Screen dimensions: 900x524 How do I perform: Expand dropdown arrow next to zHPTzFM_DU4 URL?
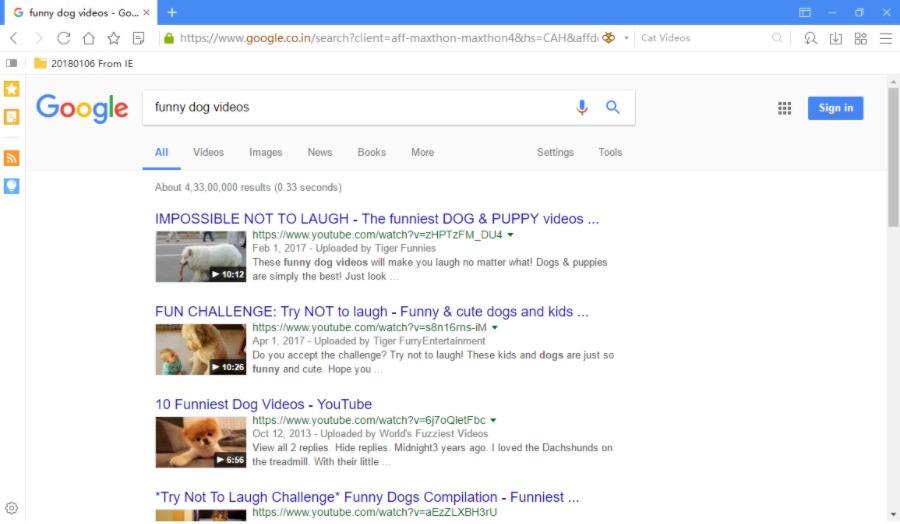pyautogui.click(x=510, y=235)
